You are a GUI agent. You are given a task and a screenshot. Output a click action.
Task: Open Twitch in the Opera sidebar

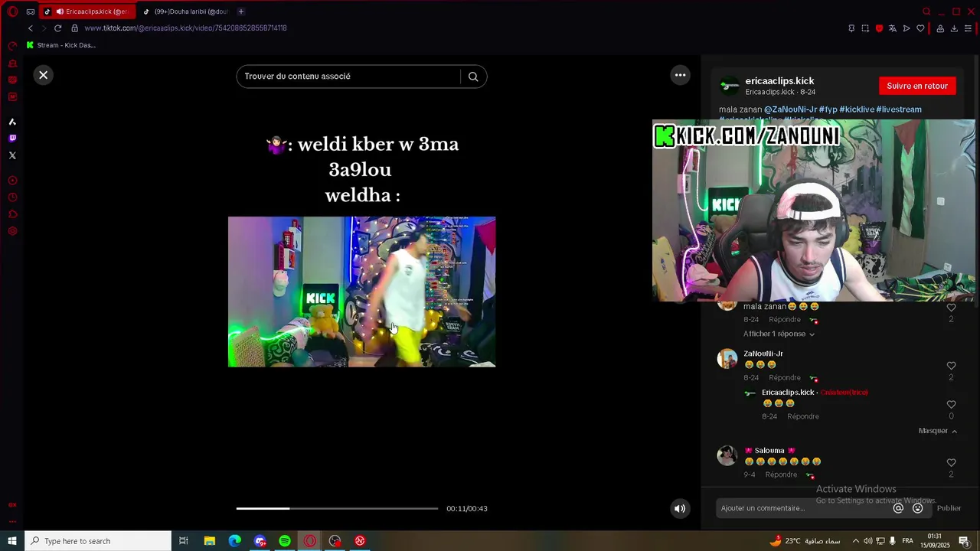[12, 139]
